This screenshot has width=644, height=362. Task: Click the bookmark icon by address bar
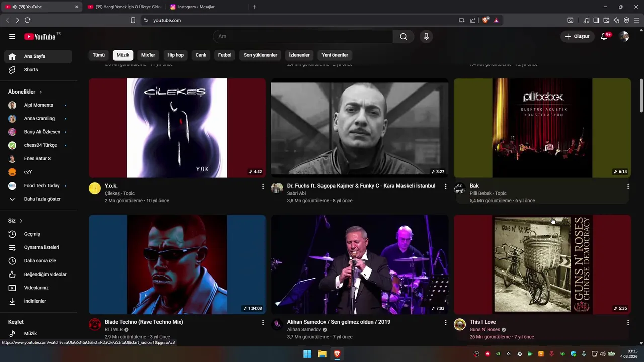(133, 20)
